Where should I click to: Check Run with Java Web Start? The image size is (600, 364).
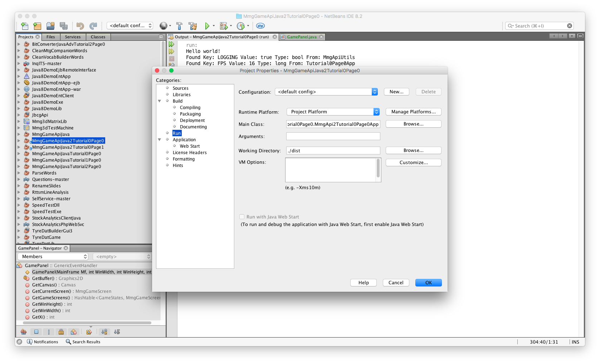(242, 217)
